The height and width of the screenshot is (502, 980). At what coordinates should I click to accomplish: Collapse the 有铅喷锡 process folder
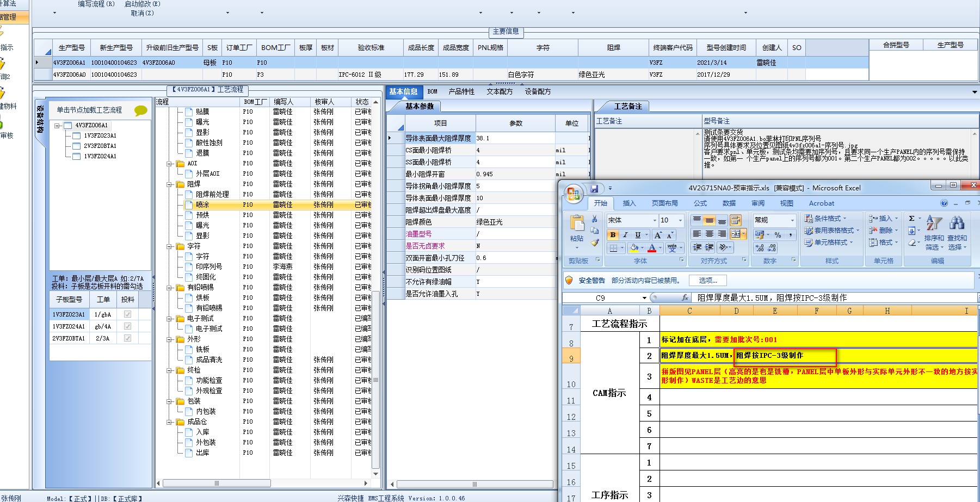click(170, 288)
